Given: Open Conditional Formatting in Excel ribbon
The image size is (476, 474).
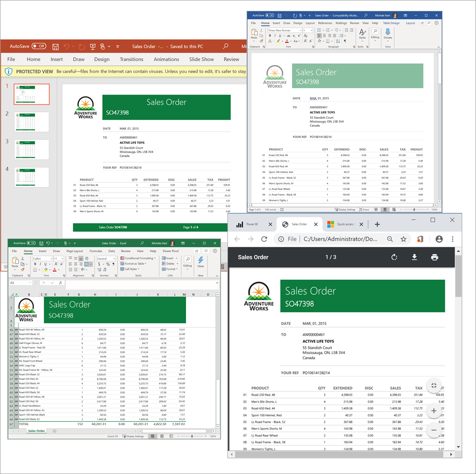Looking at the screenshot, I should 137,258.
